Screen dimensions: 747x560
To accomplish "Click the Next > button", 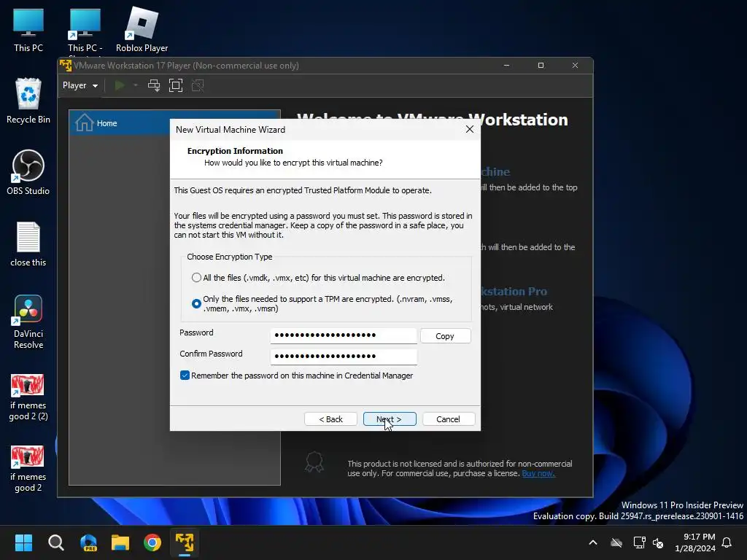I will (390, 419).
